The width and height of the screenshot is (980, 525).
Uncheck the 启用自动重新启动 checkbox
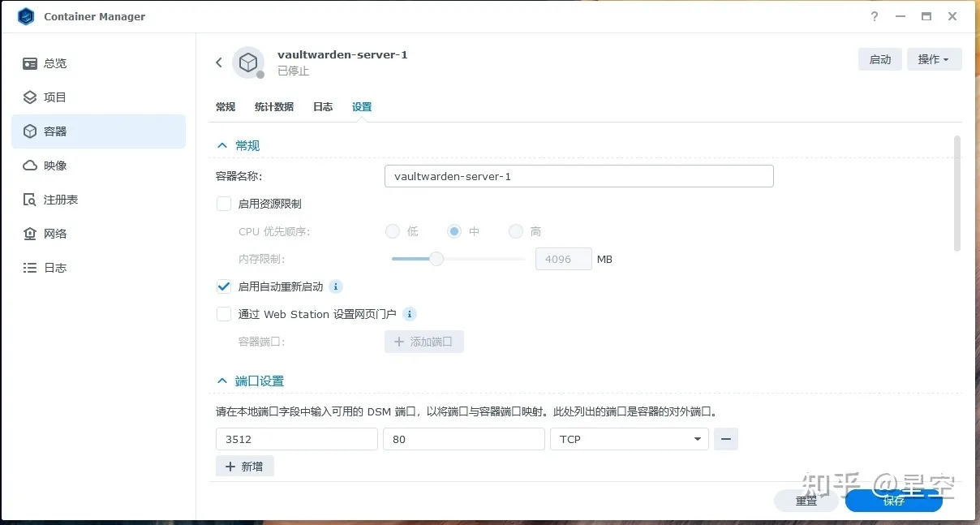(224, 286)
